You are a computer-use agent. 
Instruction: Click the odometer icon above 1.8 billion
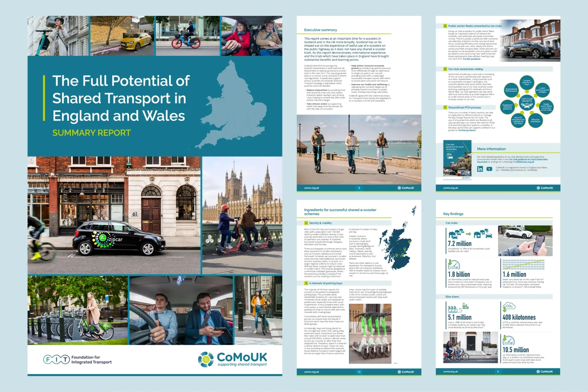pyautogui.click(x=454, y=265)
